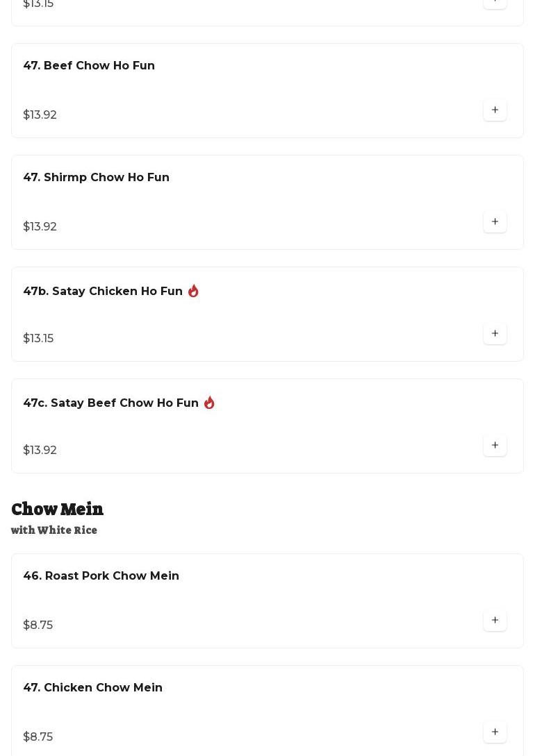Click the 'with White Rice' subtitle
This screenshot has height=756, width=535.
54,530
